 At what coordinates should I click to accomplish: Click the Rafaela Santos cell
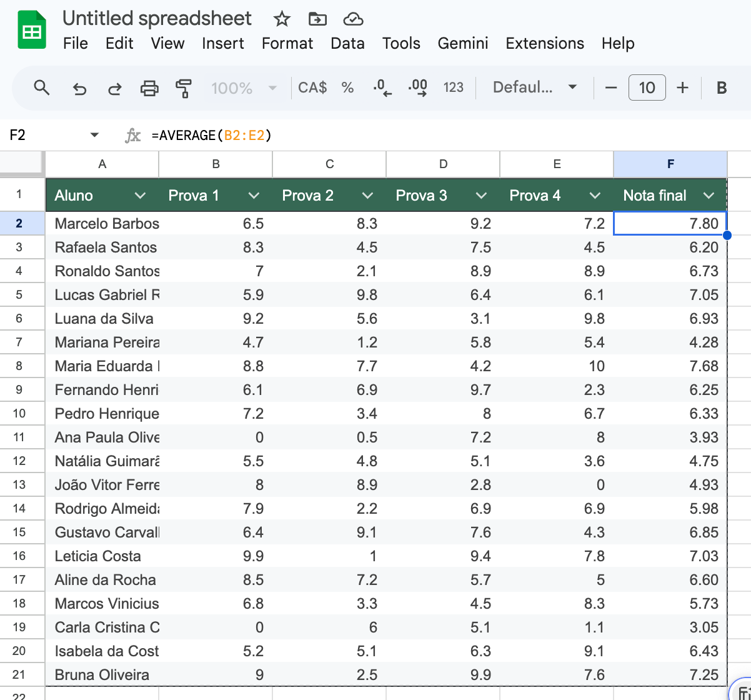point(102,247)
